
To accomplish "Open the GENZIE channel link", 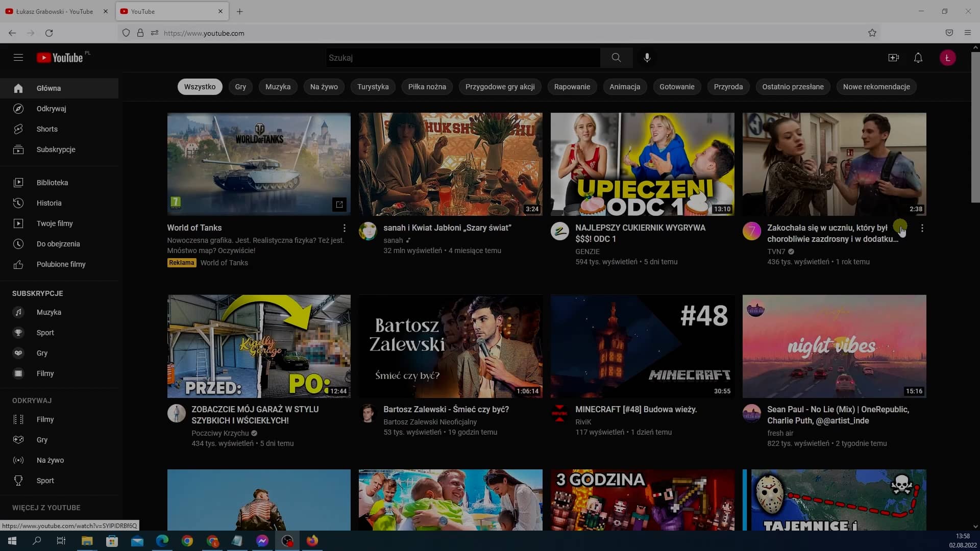I will pos(587,252).
